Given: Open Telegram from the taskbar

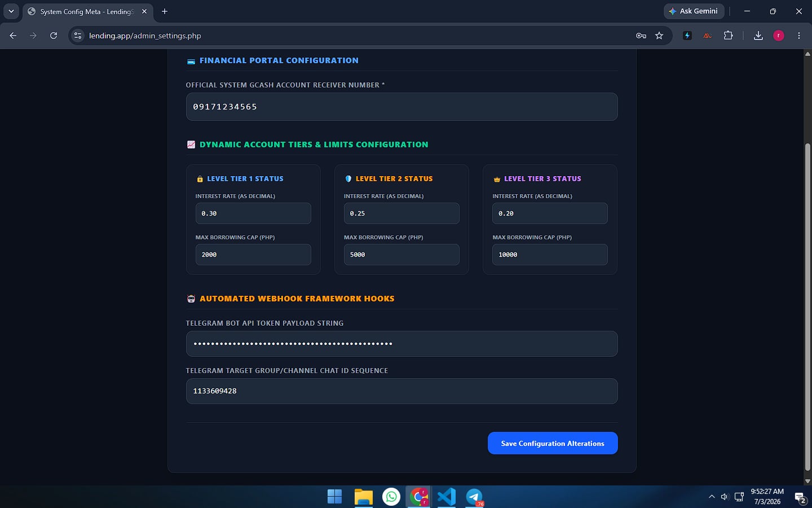Looking at the screenshot, I should click(x=474, y=497).
